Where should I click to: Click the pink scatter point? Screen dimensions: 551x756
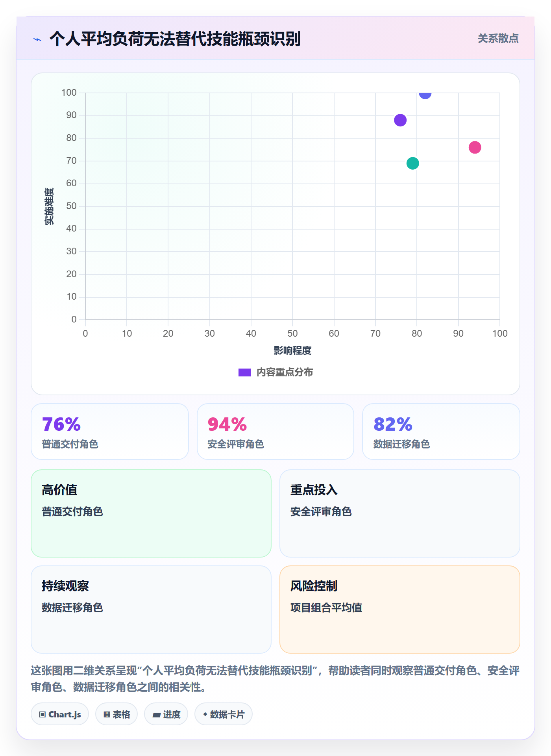click(475, 147)
